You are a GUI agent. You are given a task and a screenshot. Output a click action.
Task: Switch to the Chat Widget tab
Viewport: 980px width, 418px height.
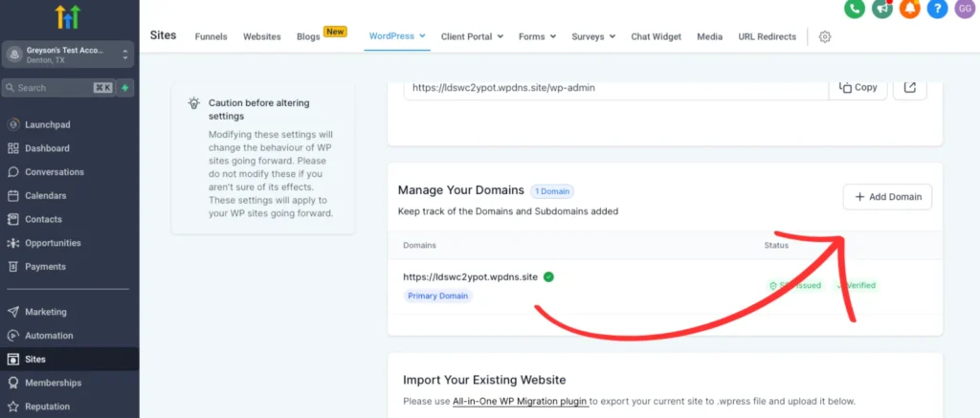pyautogui.click(x=657, y=37)
